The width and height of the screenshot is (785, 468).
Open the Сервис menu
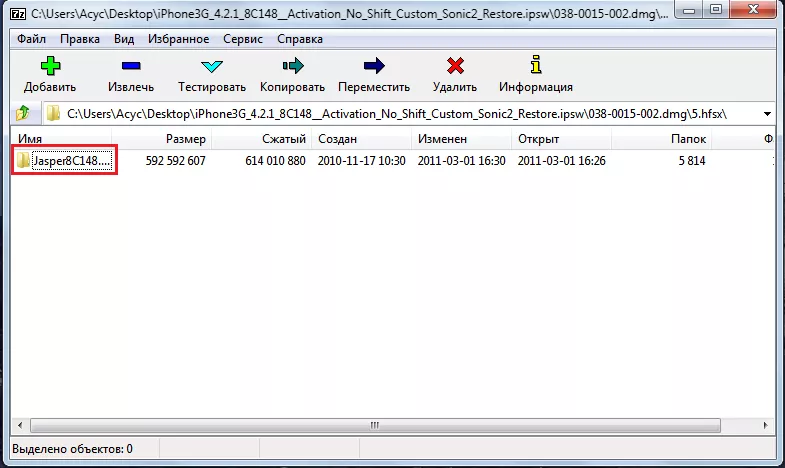[243, 39]
